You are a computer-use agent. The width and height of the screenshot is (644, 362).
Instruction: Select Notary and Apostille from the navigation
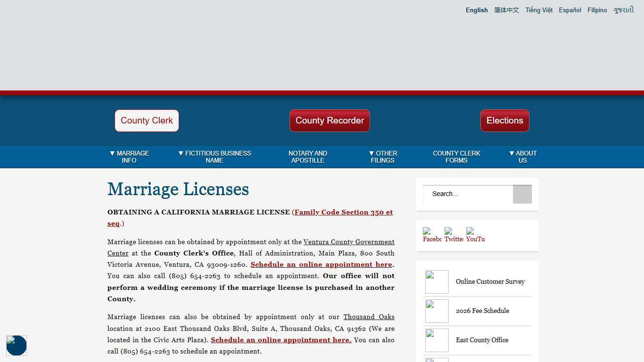[307, 156]
